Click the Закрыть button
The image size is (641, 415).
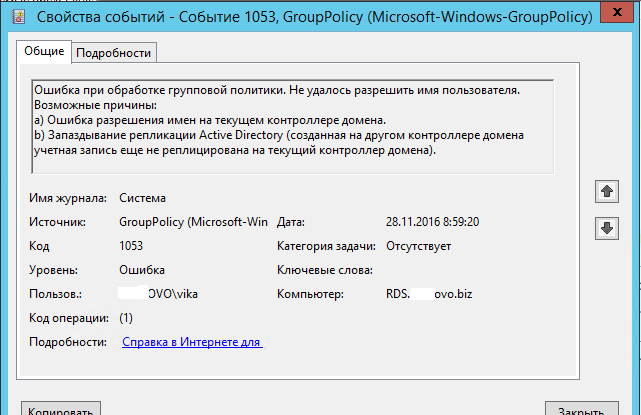click(x=581, y=409)
